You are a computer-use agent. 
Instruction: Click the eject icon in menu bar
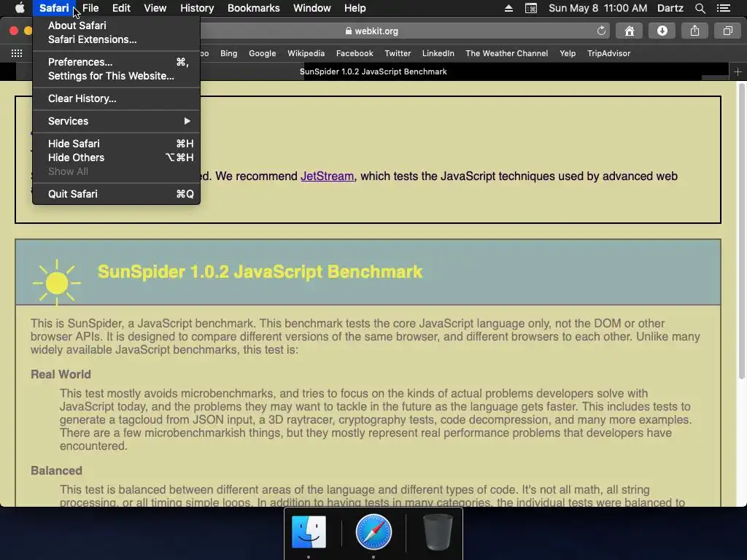click(x=508, y=8)
